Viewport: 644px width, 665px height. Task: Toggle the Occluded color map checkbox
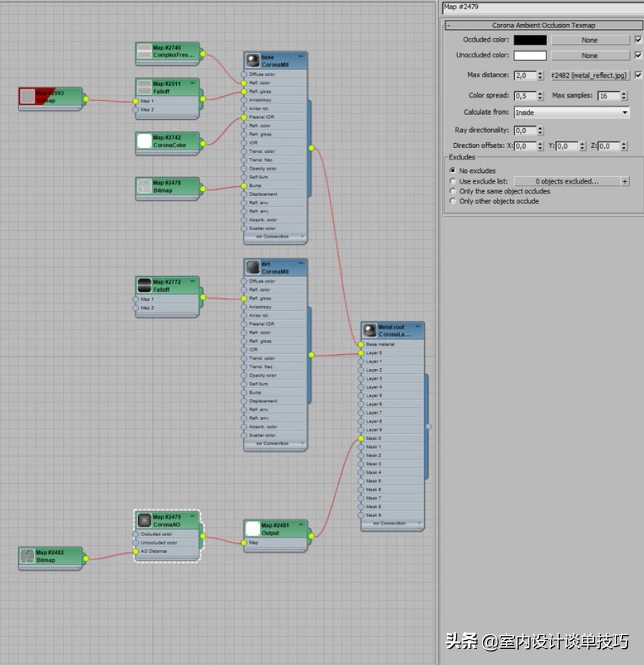click(x=638, y=40)
